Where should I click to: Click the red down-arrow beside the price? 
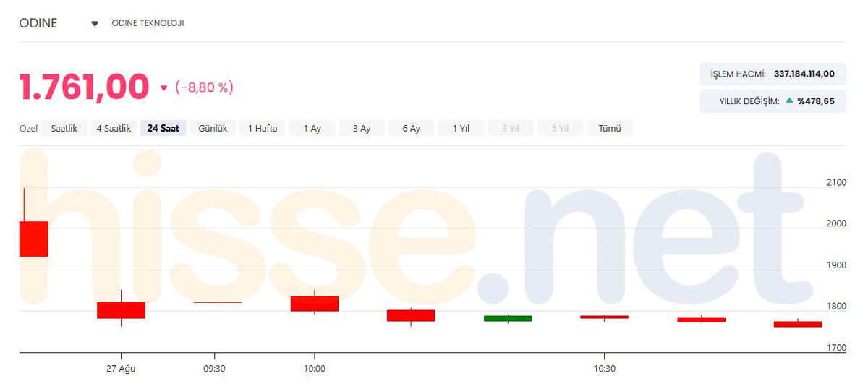coord(163,88)
